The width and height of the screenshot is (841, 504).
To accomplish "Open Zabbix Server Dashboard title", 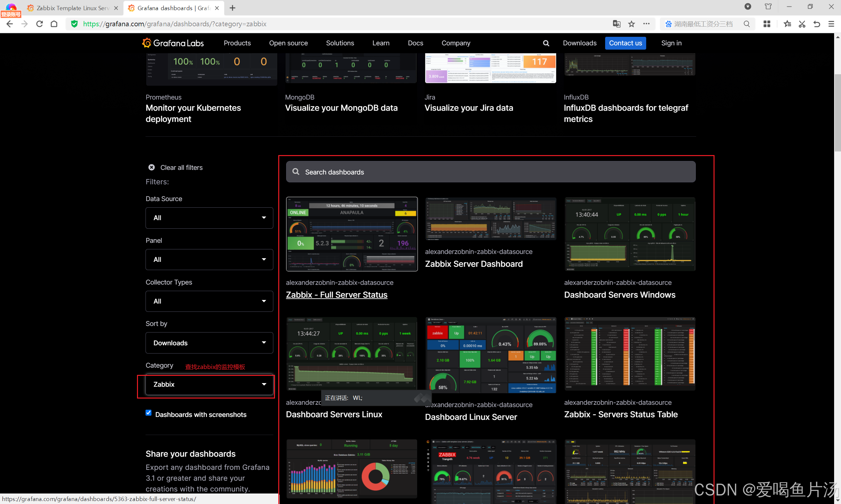I will pyautogui.click(x=474, y=264).
